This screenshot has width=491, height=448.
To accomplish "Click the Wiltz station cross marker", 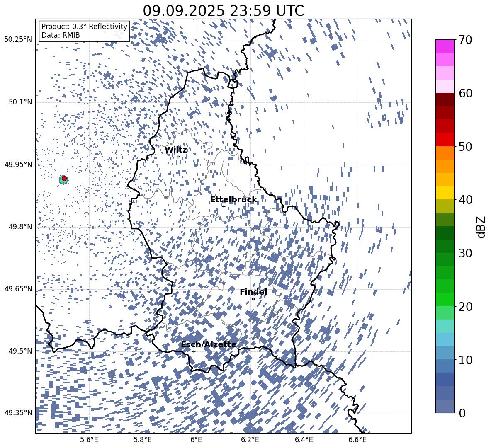I will (178, 157).
